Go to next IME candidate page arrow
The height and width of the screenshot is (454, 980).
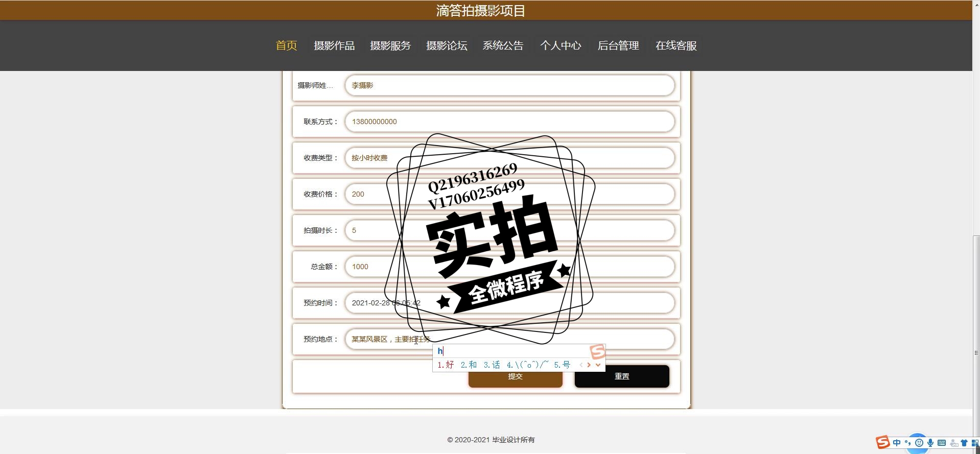click(589, 365)
